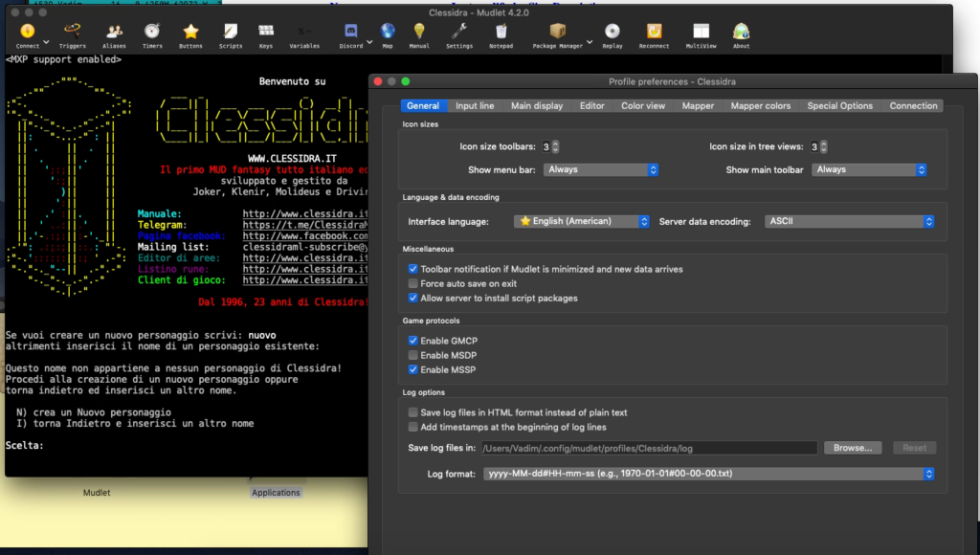This screenshot has width=980, height=555.
Task: Open the Server data encoding dropdown
Action: [850, 221]
